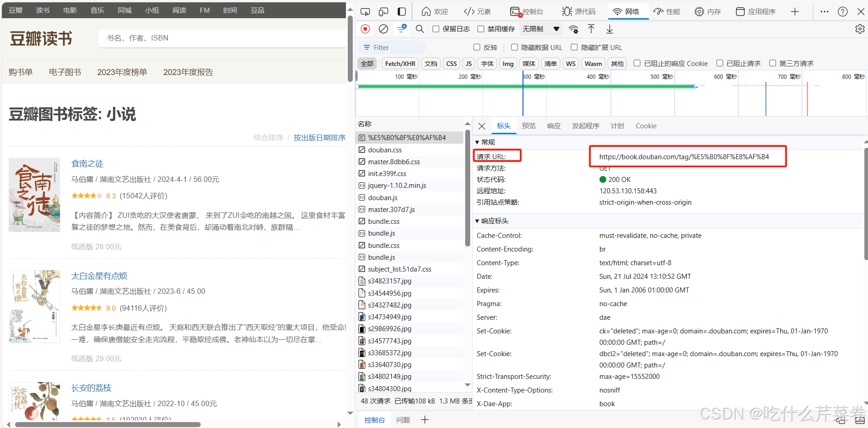The image size is (868, 428).
Task: Close the DevTools panel
Action: pyautogui.click(x=861, y=11)
